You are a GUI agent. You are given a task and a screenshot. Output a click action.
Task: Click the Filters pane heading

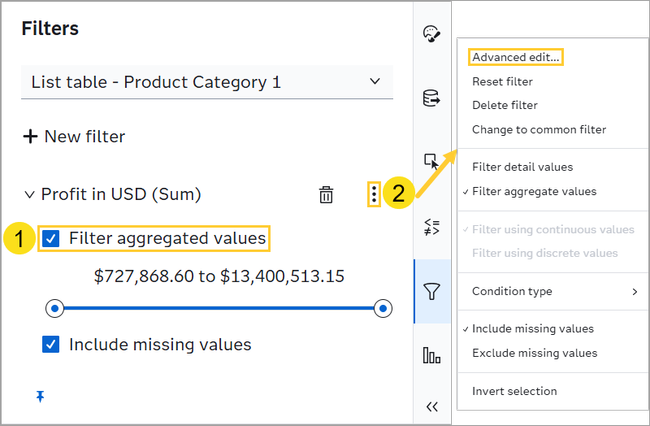point(50,28)
